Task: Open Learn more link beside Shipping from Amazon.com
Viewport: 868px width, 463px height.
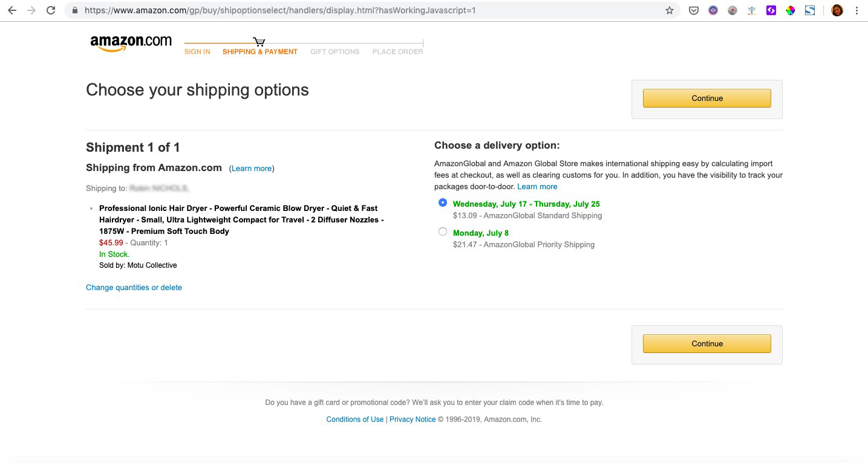Action: (252, 169)
